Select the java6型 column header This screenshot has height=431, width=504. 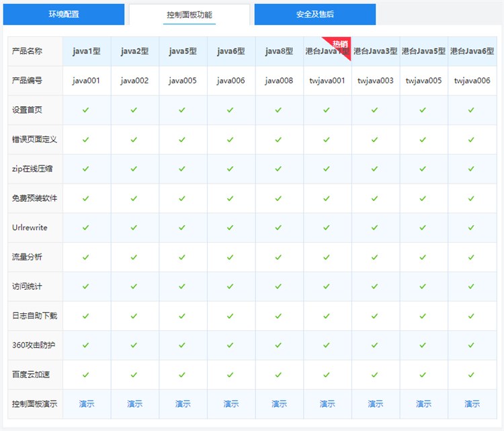coord(231,51)
